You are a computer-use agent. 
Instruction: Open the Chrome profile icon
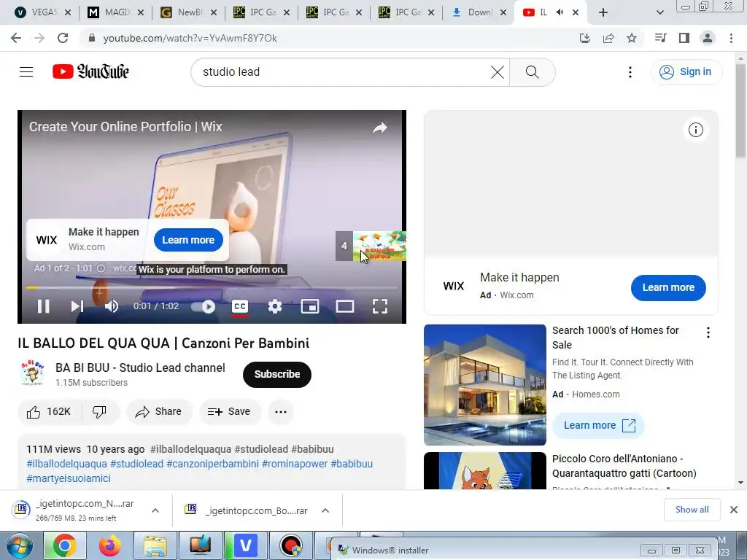coord(708,38)
